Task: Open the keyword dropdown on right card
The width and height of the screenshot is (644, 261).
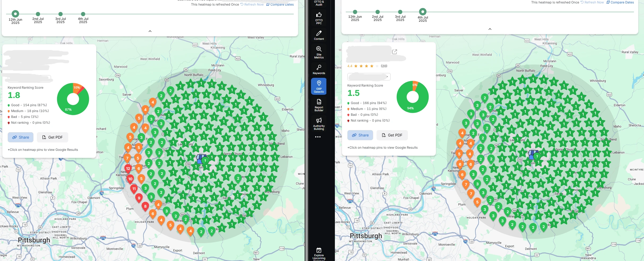Action: (369, 77)
